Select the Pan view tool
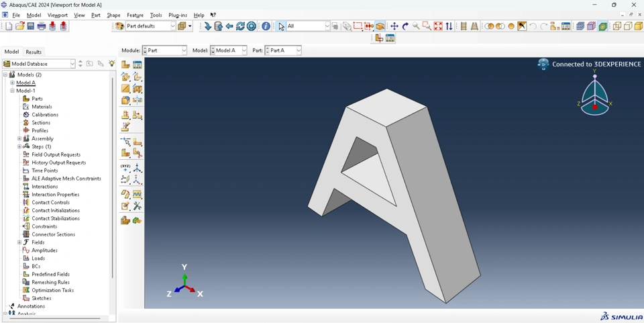This screenshot has width=644, height=323. [394, 26]
